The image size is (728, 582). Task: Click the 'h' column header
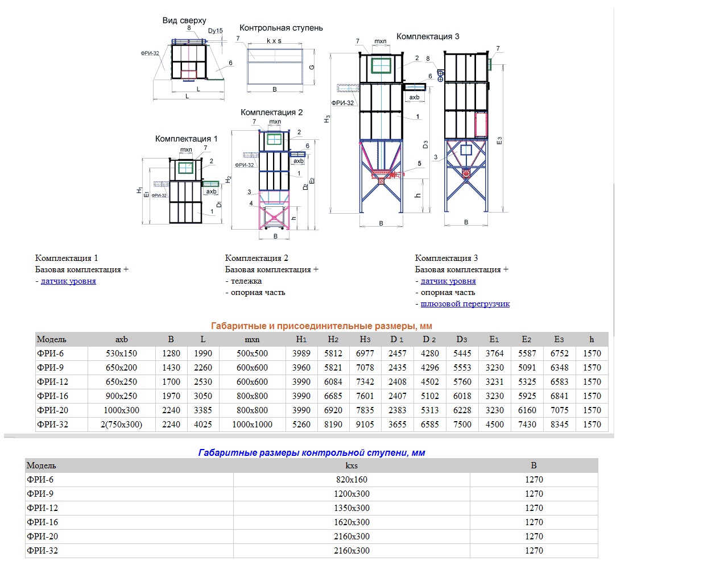click(592, 339)
